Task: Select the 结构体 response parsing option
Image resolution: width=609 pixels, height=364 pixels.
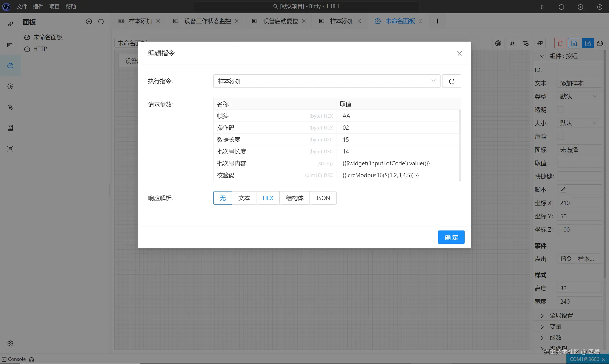Action: click(x=295, y=198)
